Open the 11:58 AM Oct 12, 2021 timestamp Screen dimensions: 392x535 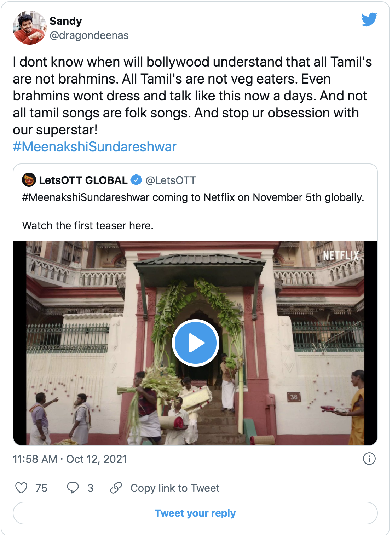coord(70,459)
